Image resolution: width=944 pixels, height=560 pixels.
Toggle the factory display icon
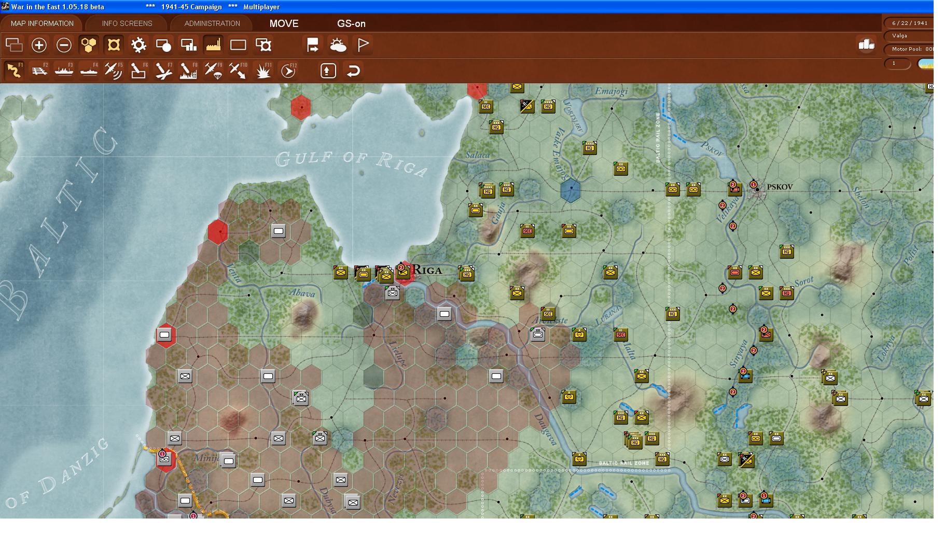pos(213,45)
